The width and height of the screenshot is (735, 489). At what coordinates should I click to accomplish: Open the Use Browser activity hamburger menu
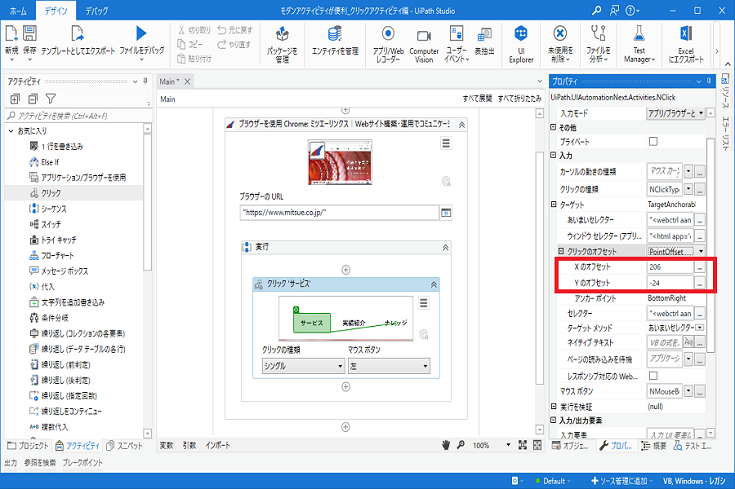coord(446,143)
